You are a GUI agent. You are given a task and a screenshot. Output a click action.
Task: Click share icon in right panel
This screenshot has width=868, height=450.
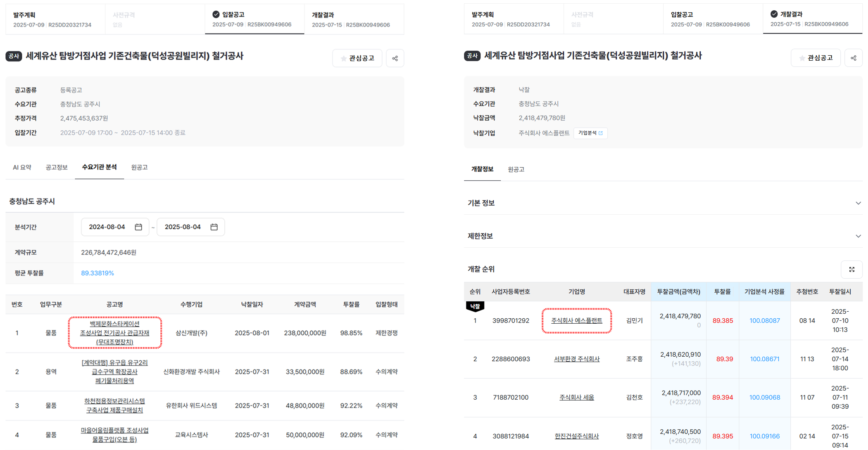(853, 58)
